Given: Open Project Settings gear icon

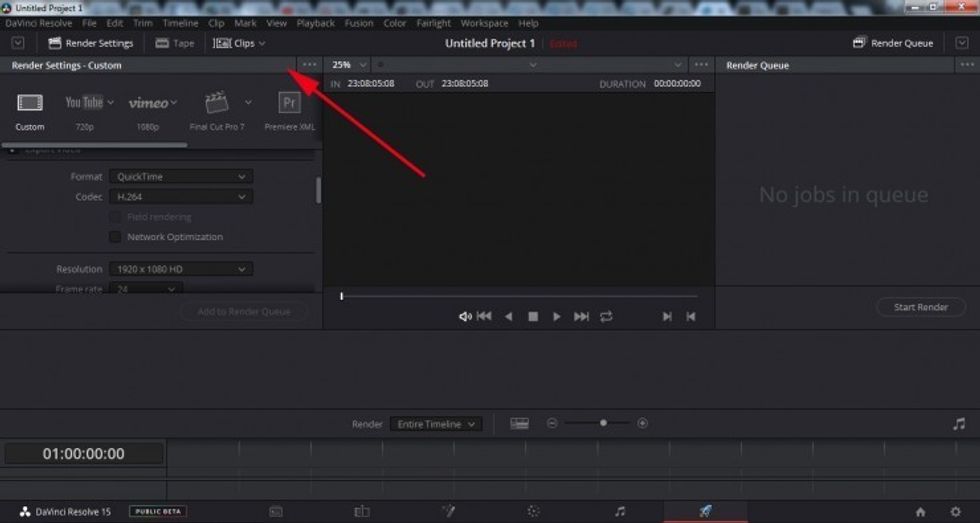Looking at the screenshot, I should [955, 512].
